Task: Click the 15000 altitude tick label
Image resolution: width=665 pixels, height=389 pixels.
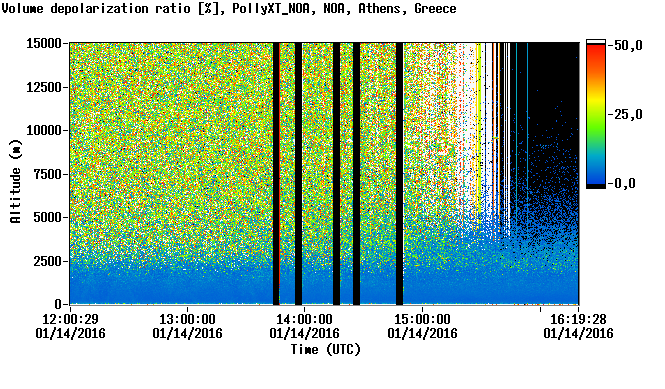Action: click(44, 43)
